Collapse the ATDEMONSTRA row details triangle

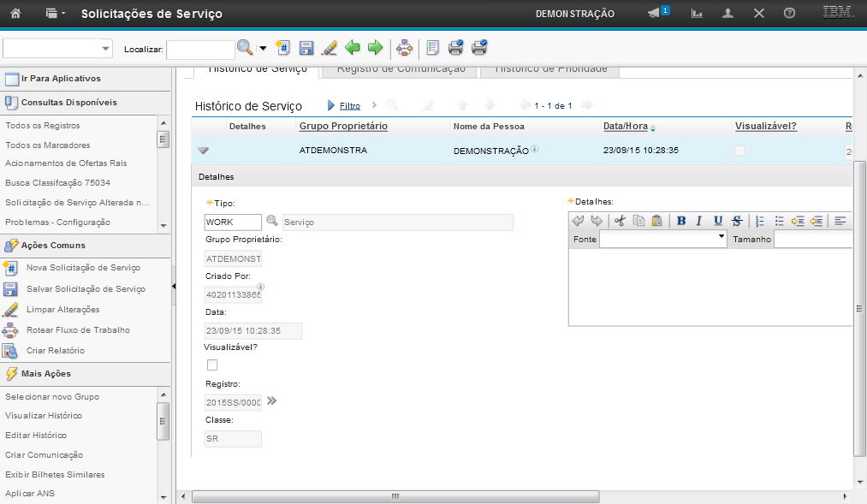tap(203, 151)
